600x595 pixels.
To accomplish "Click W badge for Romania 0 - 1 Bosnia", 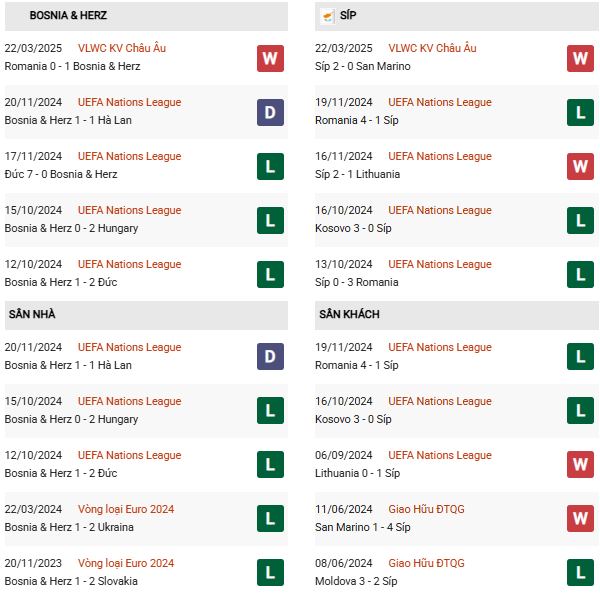I will [270, 59].
